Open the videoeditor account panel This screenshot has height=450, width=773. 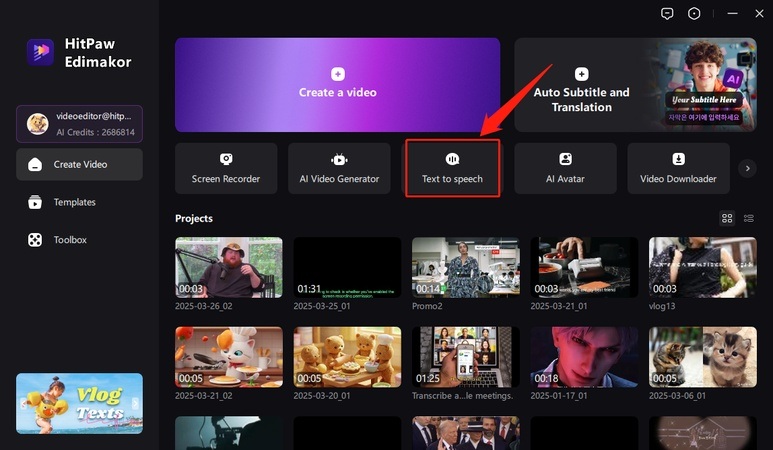coord(79,124)
